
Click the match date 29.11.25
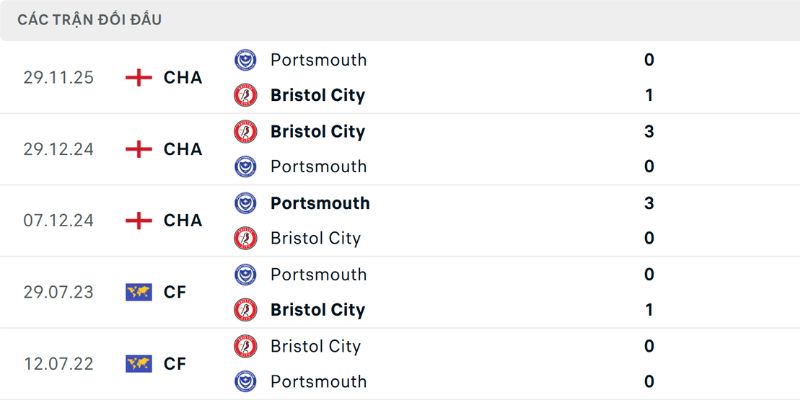(x=59, y=78)
